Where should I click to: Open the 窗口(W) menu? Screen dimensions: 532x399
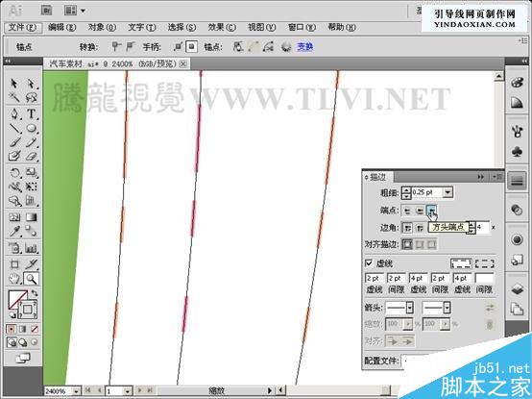tap(302, 28)
